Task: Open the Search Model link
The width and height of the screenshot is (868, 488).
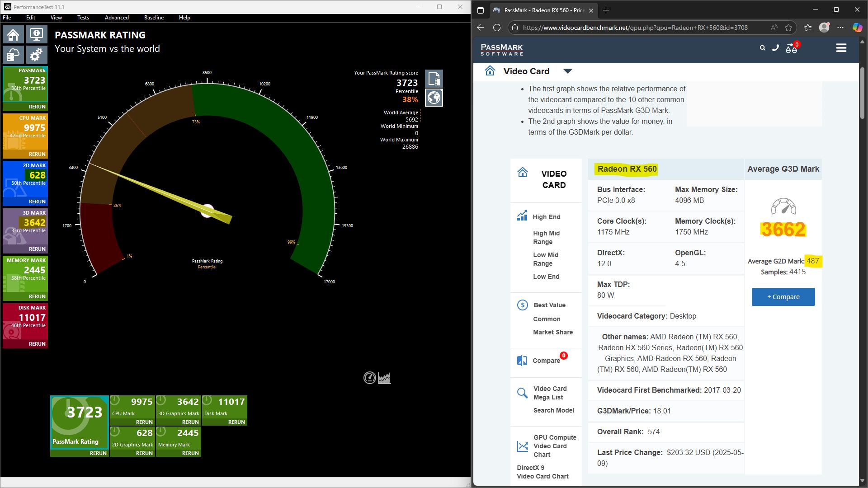Action: [554, 410]
